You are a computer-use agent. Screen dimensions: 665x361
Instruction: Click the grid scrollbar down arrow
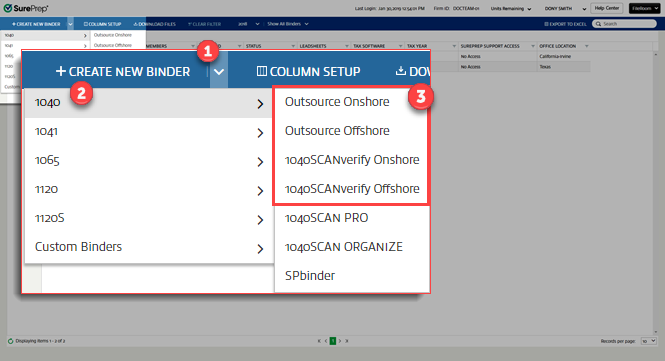click(656, 332)
